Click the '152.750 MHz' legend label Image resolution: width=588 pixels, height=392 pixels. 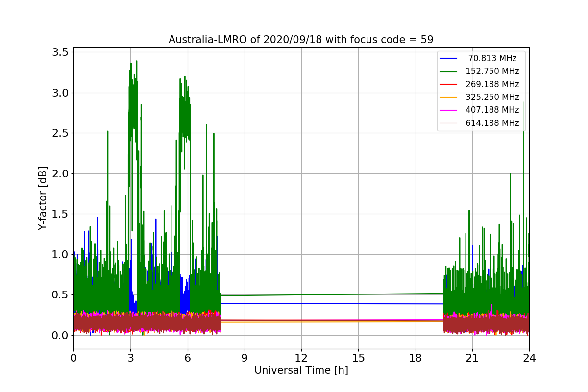click(492, 71)
